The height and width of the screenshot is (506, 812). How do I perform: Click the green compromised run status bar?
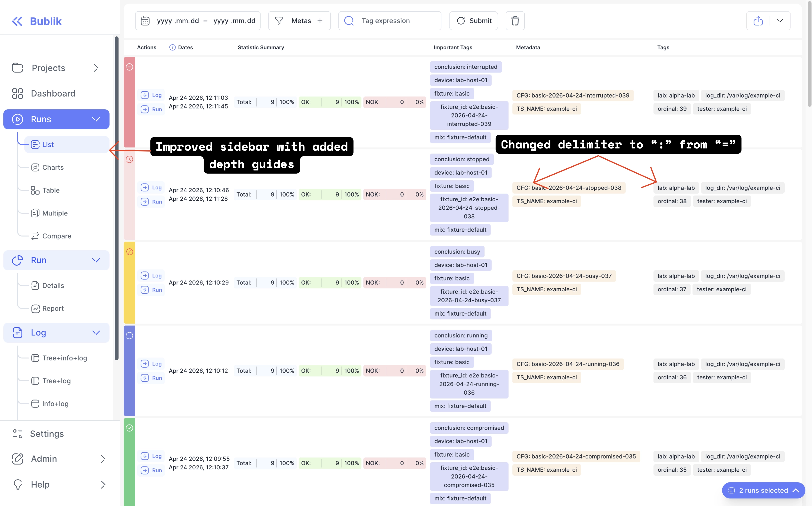click(129, 462)
